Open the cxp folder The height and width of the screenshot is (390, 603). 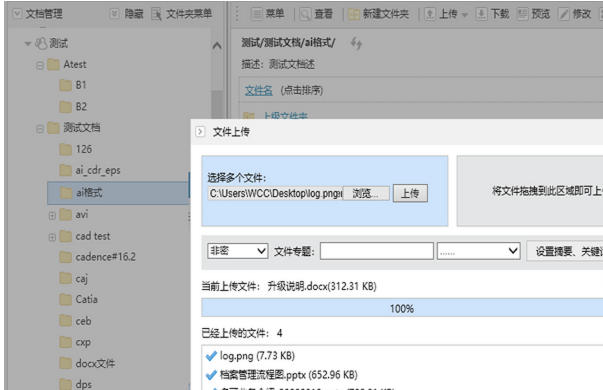click(x=75, y=342)
